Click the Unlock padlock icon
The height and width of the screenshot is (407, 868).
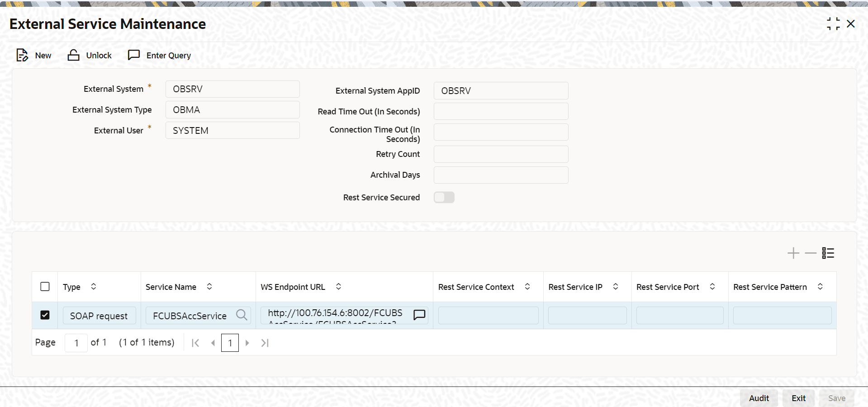(73, 55)
